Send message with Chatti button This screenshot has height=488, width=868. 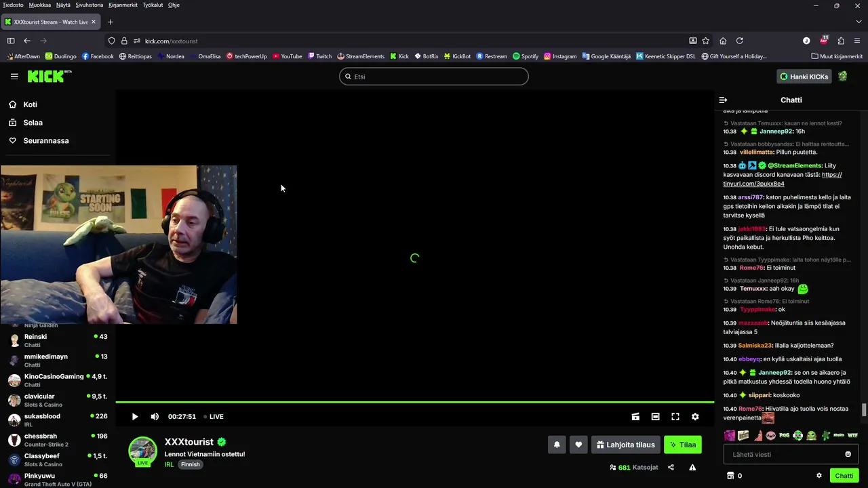844,476
